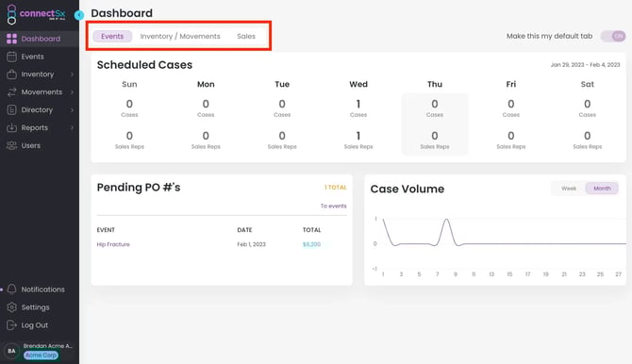Viewport: 632px width, 364px height.
Task: Click the Mon column header
Action: click(x=206, y=84)
